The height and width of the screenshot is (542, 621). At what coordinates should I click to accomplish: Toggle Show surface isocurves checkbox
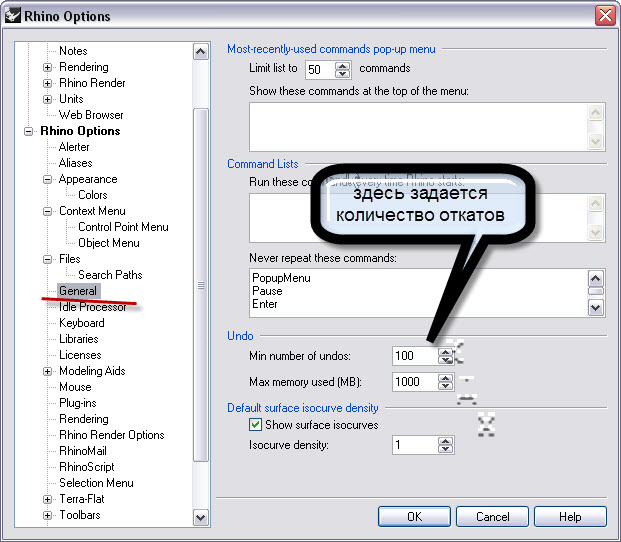[255, 425]
